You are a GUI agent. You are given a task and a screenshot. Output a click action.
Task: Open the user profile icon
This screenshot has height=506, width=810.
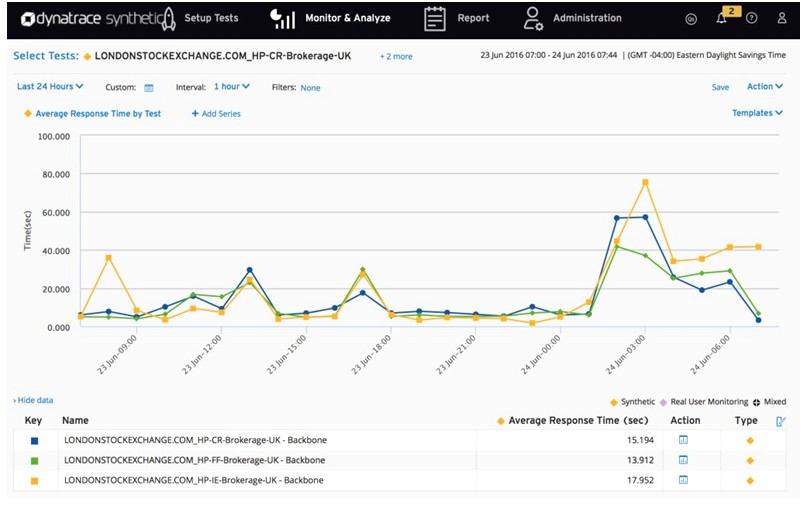[782, 18]
